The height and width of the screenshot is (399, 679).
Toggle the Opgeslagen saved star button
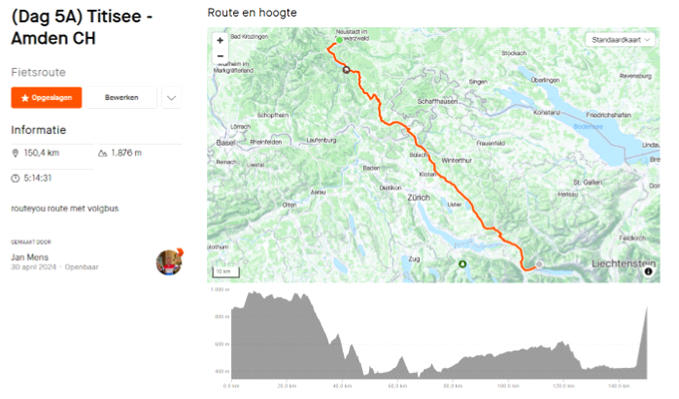[46, 97]
